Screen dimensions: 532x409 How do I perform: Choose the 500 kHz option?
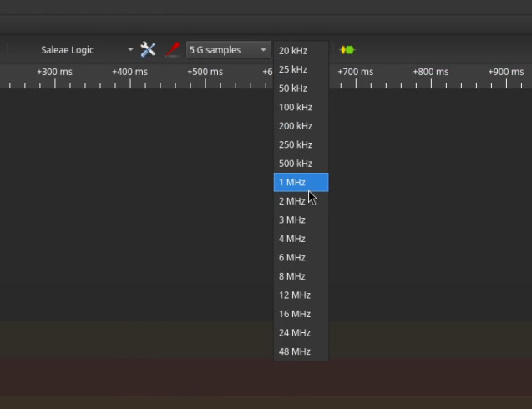click(x=296, y=164)
